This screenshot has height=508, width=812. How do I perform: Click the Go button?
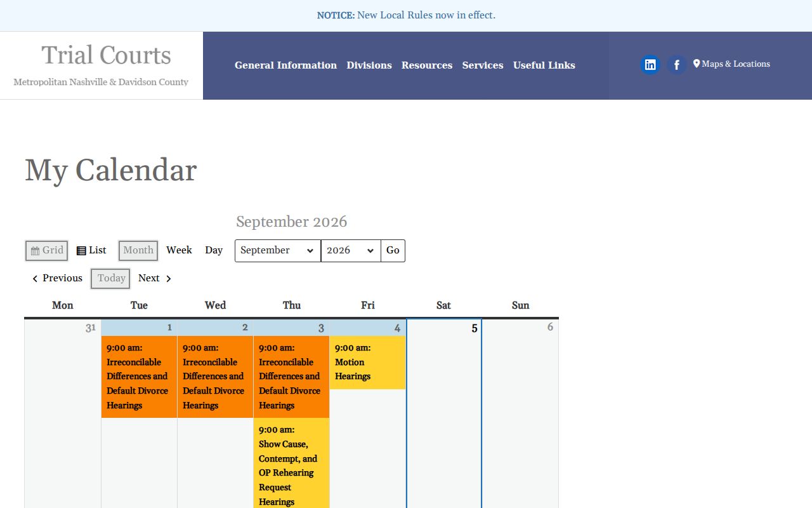coord(393,251)
